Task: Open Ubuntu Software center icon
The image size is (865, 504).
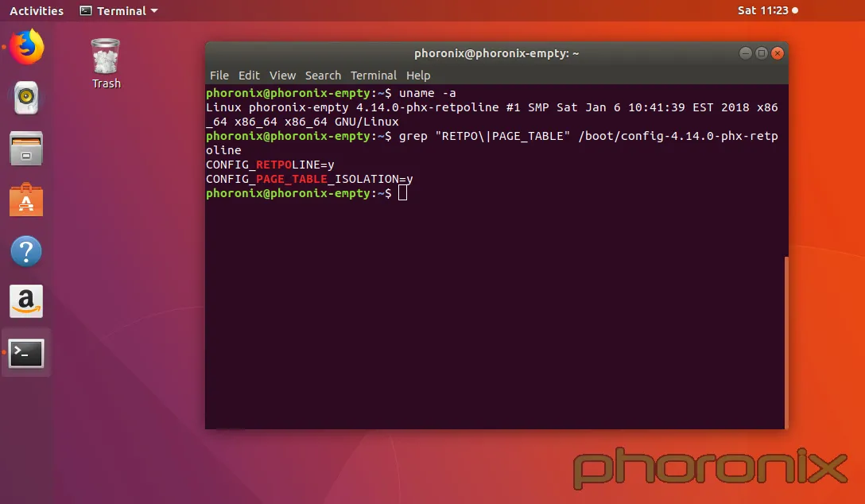Action: point(26,200)
